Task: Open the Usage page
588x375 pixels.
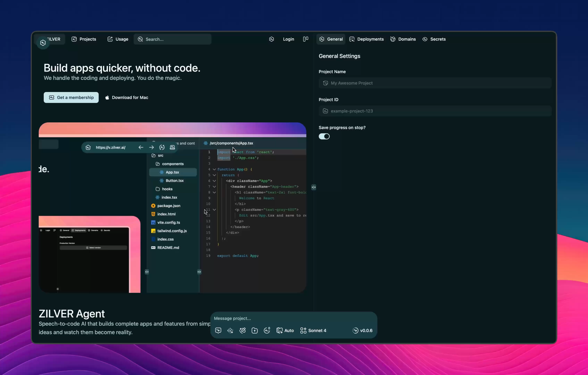Action: tap(118, 39)
